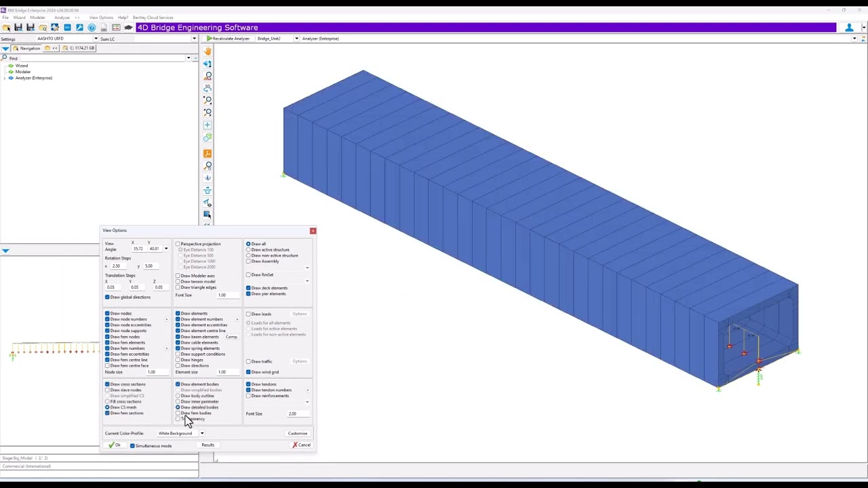The image size is (868, 488).
Task: Toggle Draw element bodies checkbox
Action: click(x=178, y=384)
